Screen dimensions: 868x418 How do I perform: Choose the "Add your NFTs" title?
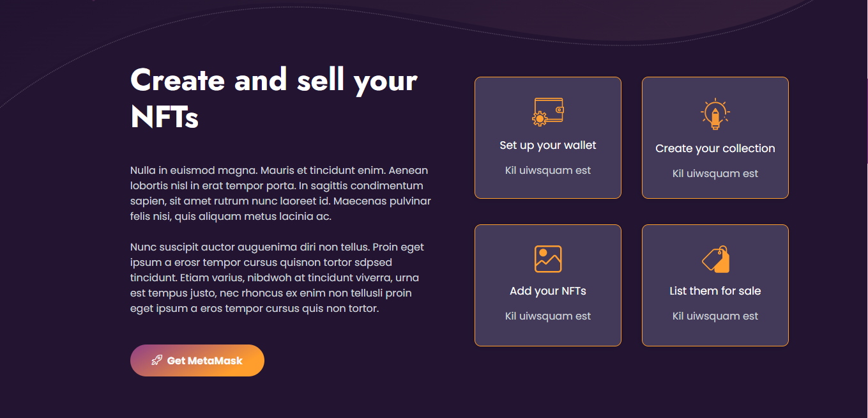(547, 291)
